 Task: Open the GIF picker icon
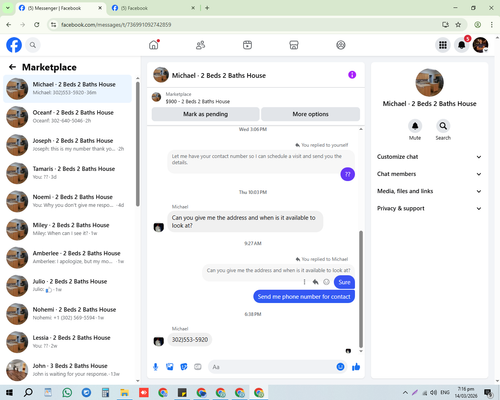click(x=198, y=367)
